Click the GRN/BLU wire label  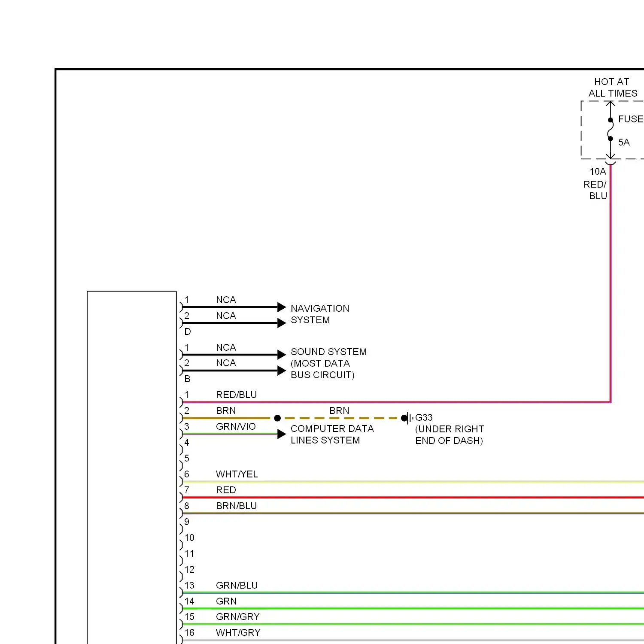237,585
